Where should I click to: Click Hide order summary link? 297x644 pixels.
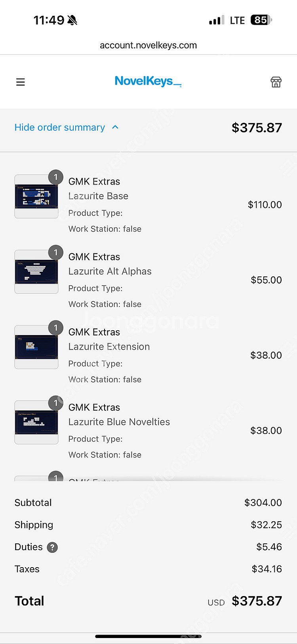[x=60, y=128]
